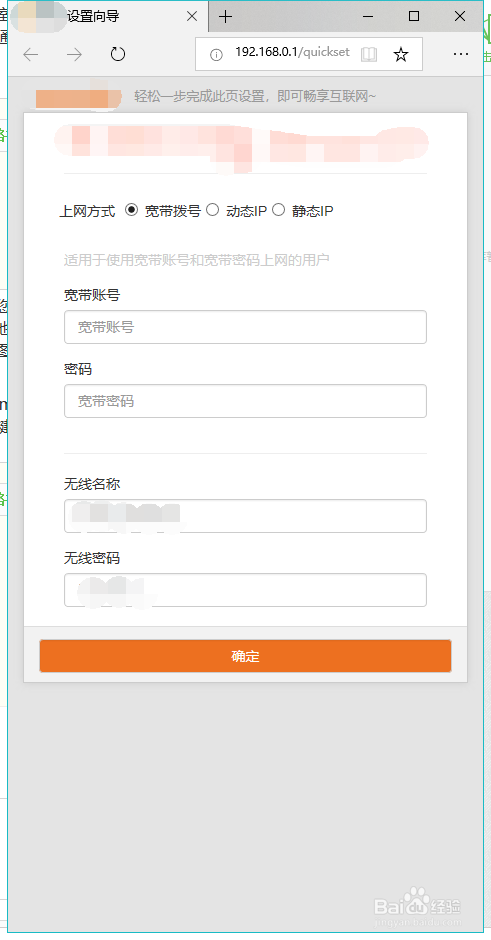This screenshot has width=491, height=940.
Task: Click the 无线密码 input field
Action: pyautogui.click(x=245, y=590)
